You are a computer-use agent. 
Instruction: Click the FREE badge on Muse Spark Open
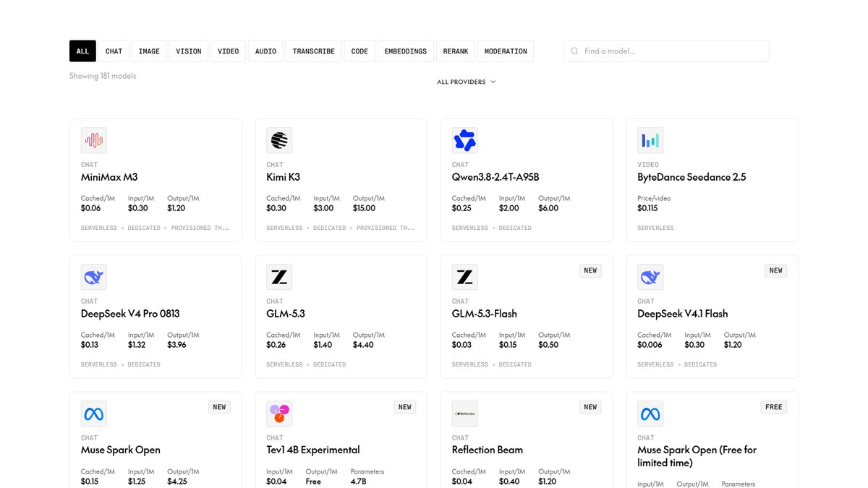pos(774,407)
